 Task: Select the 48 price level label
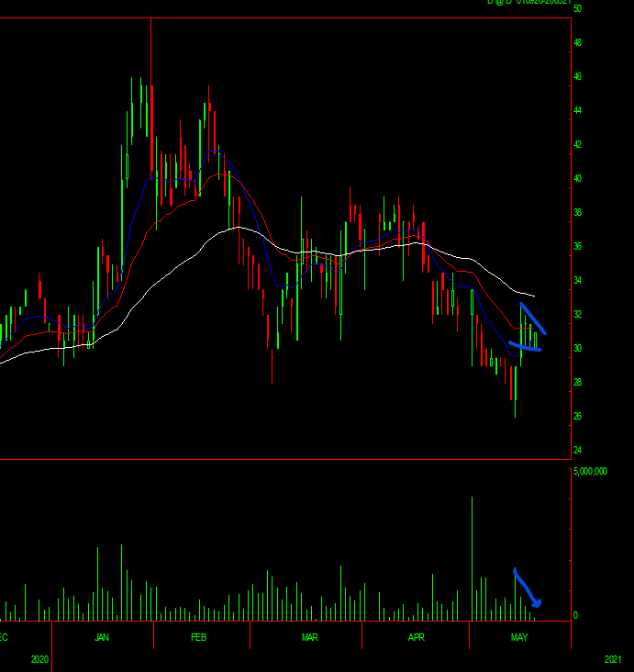coord(577,42)
